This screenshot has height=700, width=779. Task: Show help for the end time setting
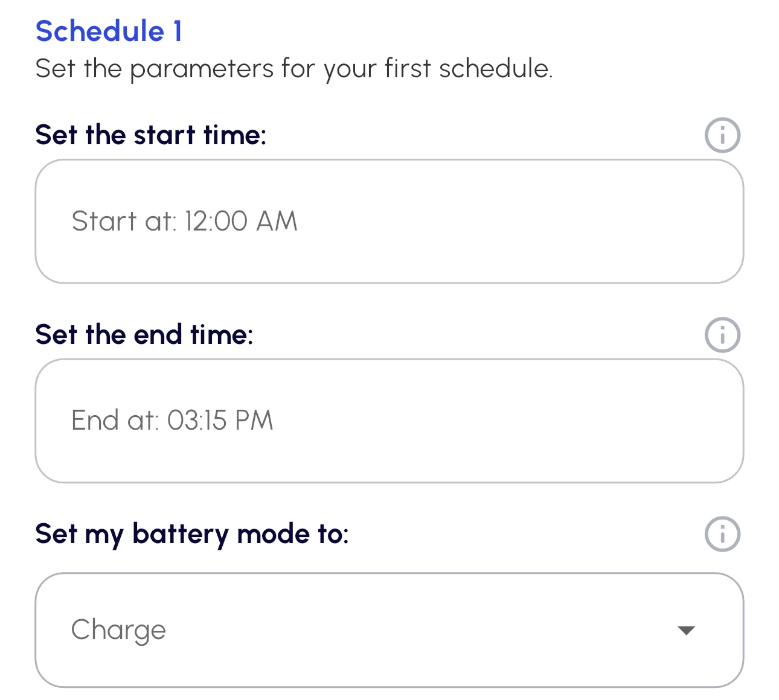pos(722,335)
